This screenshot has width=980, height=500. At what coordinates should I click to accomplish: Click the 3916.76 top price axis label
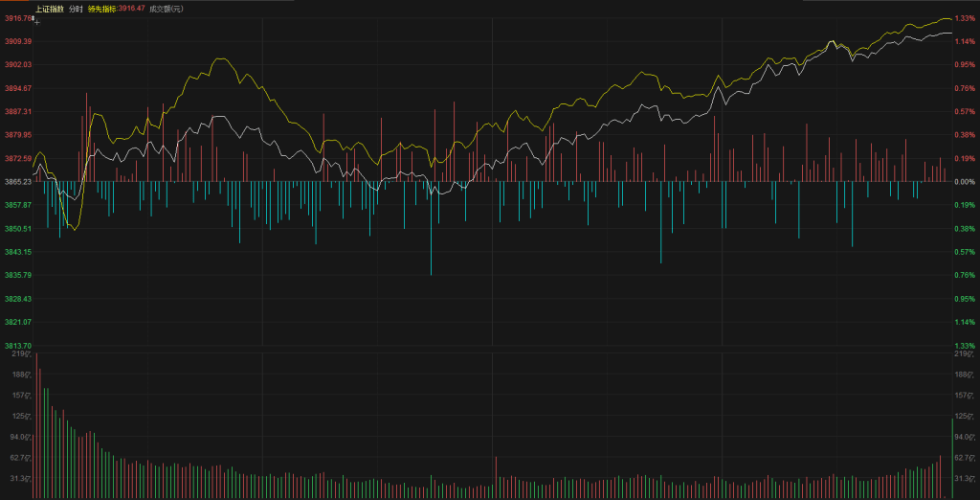point(17,18)
